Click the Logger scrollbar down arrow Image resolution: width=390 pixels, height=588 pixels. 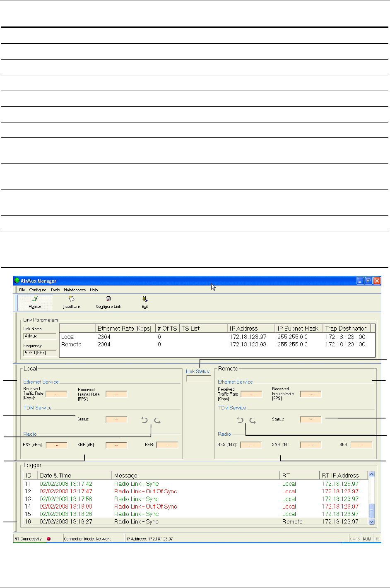[x=371, y=522]
